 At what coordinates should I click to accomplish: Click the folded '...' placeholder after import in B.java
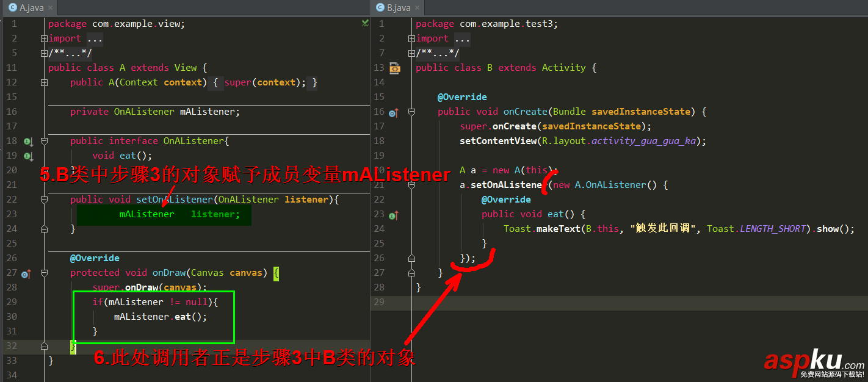tap(462, 38)
